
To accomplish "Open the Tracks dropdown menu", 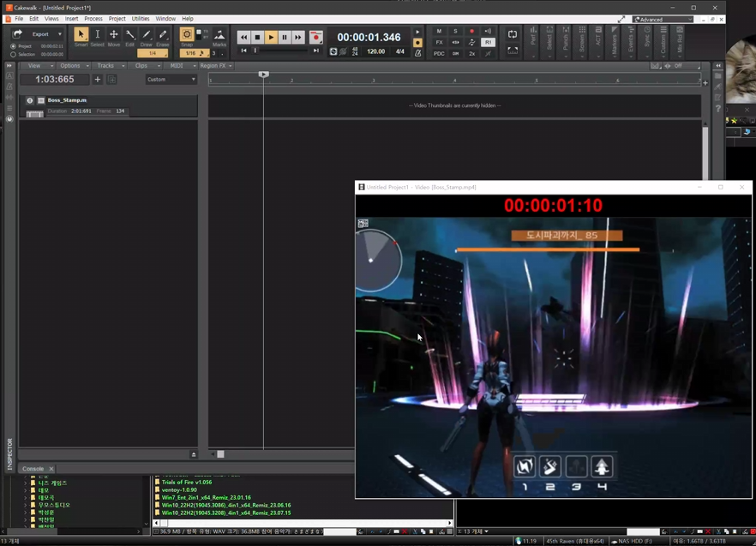I will pos(110,66).
